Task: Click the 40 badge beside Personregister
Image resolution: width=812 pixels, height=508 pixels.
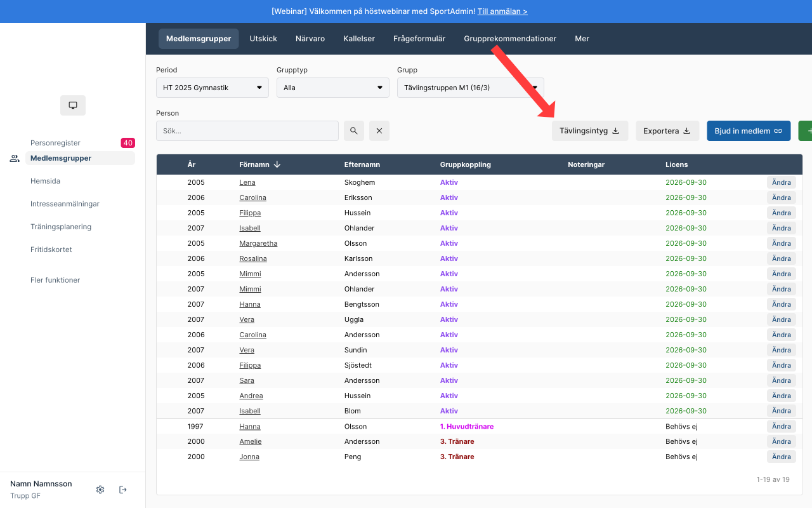Action: pos(128,143)
